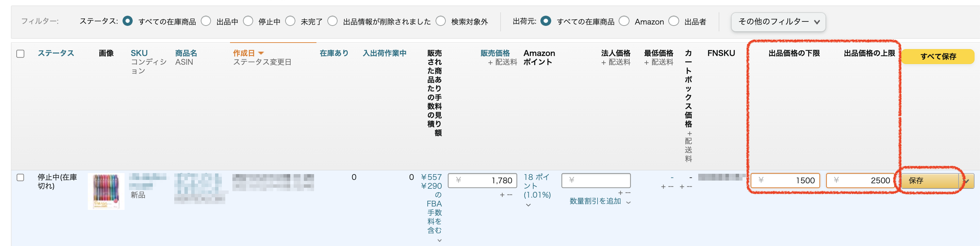The image size is (980, 246).
Task: Select the 出品中 status radio button
Action: pos(206,21)
